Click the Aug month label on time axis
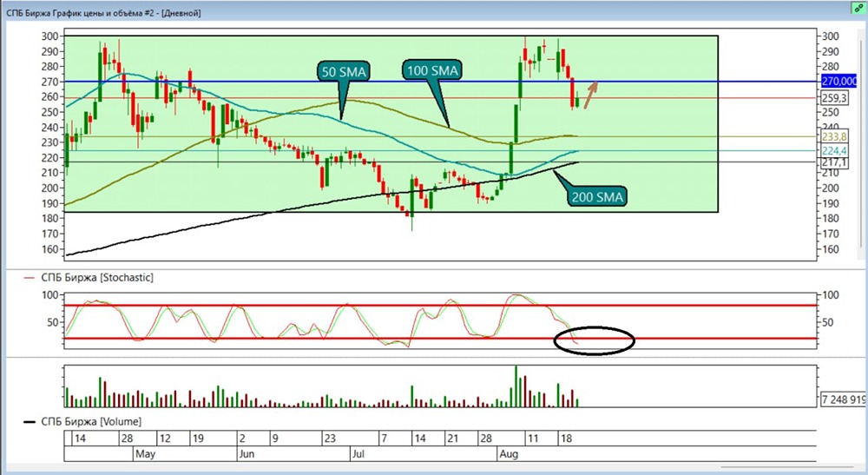 point(509,454)
